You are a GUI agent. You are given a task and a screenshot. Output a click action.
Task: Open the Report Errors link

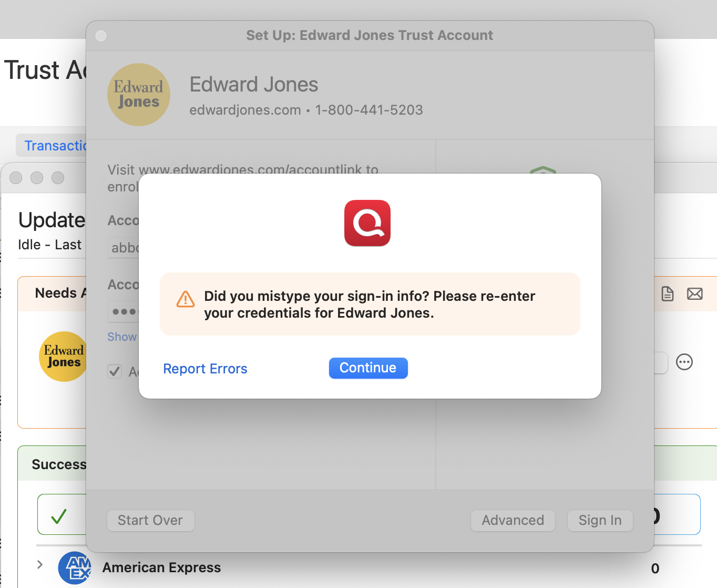[x=205, y=369]
